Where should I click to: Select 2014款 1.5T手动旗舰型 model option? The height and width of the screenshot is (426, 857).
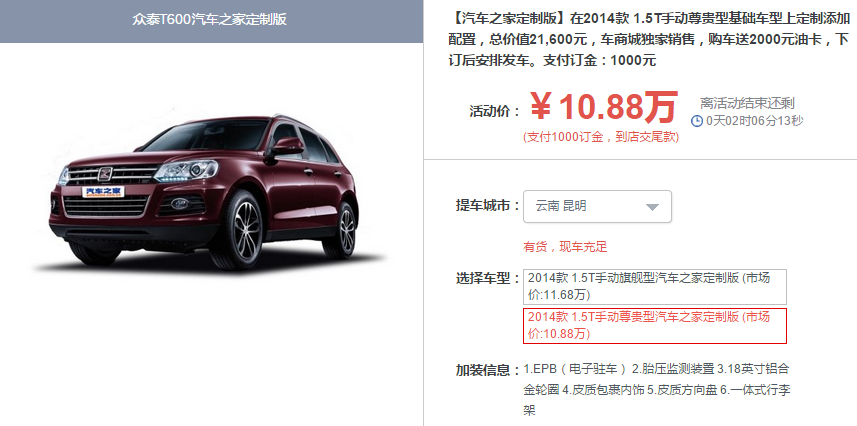pyautogui.click(x=655, y=287)
